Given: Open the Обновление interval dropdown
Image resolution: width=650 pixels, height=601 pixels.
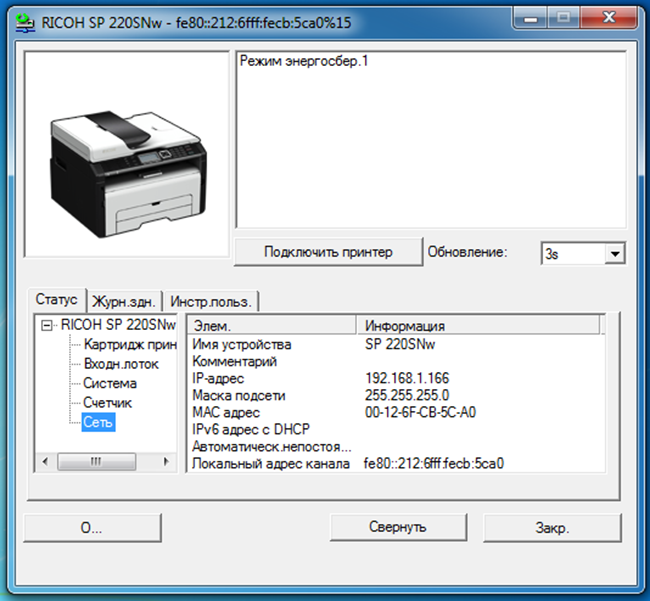Looking at the screenshot, I should point(614,254).
